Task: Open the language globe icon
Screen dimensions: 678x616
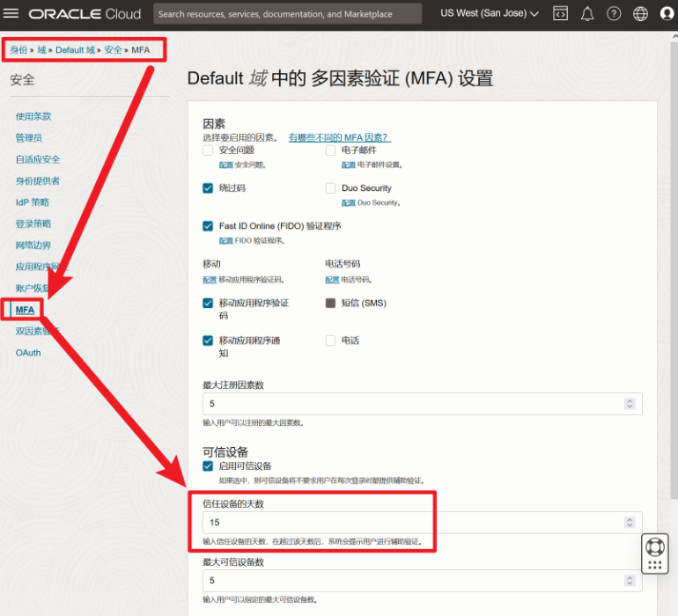Action: tap(641, 14)
